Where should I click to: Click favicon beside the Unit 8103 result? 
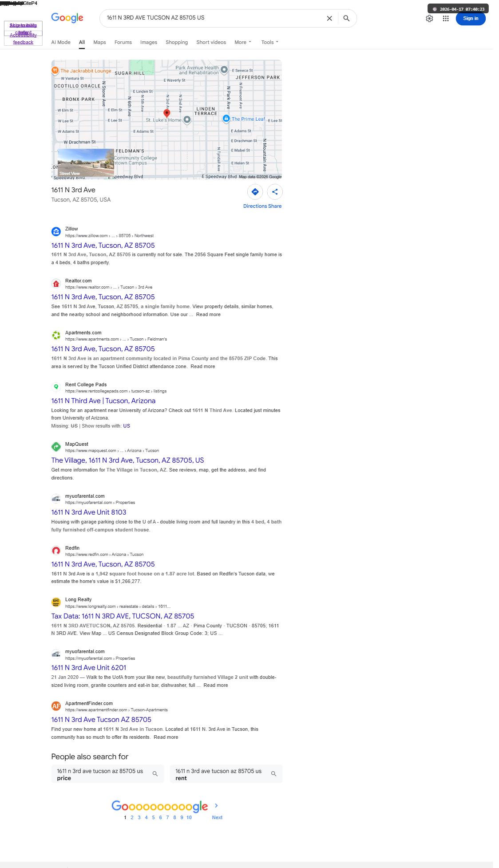click(x=56, y=499)
